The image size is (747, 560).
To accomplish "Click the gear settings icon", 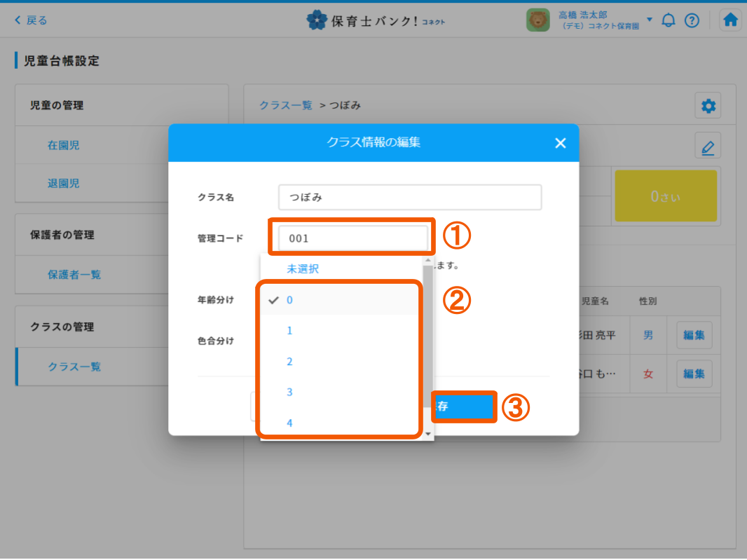I will tap(708, 107).
